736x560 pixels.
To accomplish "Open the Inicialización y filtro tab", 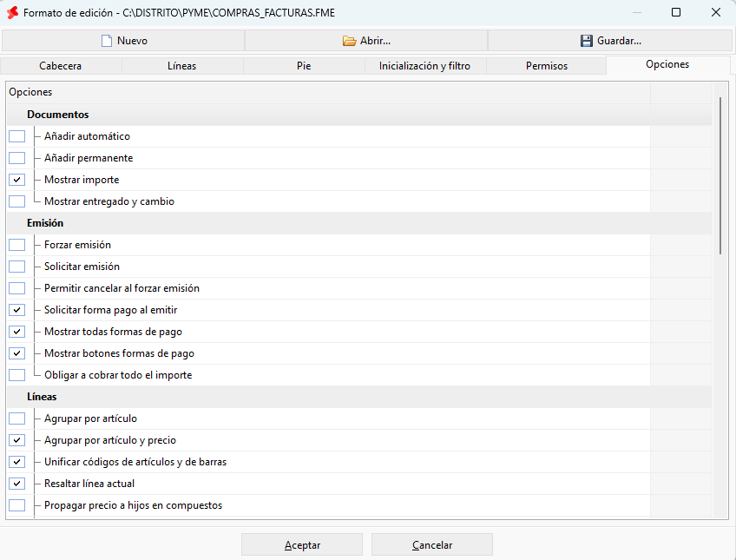I will (424, 66).
